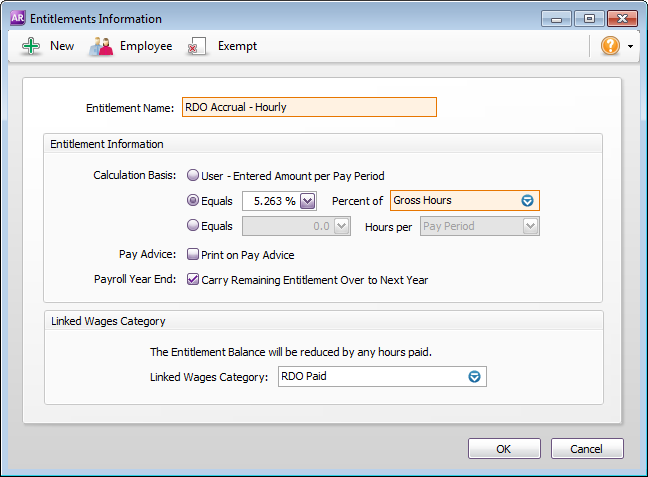Click the RDO Paid linked wages field
Screen dimensions: 648x477
coord(382,377)
